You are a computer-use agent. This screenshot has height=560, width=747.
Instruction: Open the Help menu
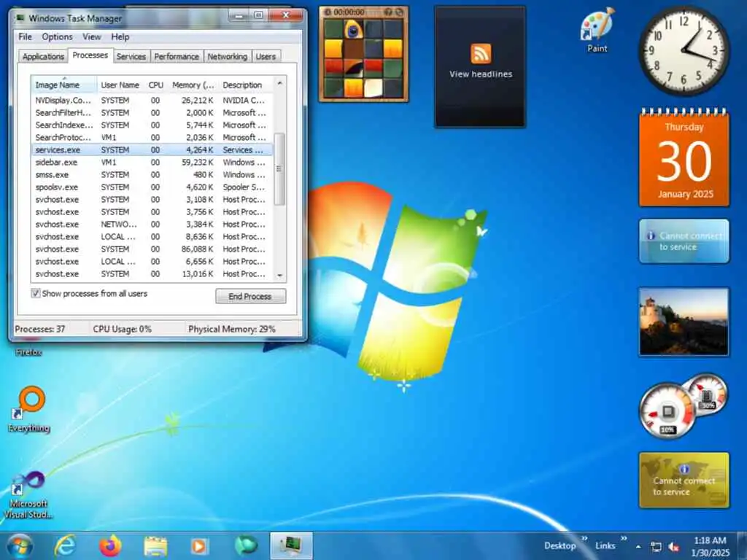pyautogui.click(x=120, y=36)
